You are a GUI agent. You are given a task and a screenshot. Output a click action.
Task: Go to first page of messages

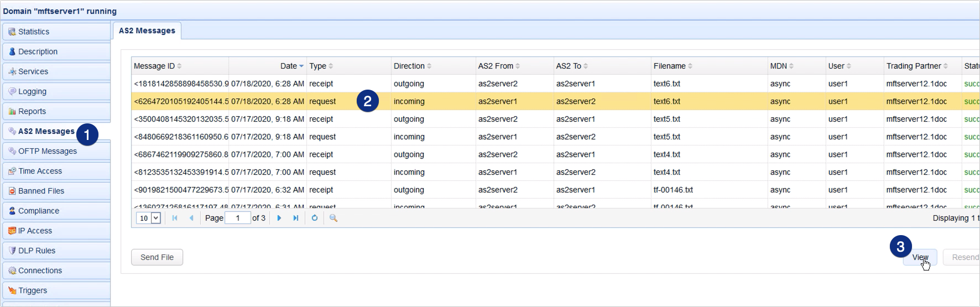coord(175,218)
